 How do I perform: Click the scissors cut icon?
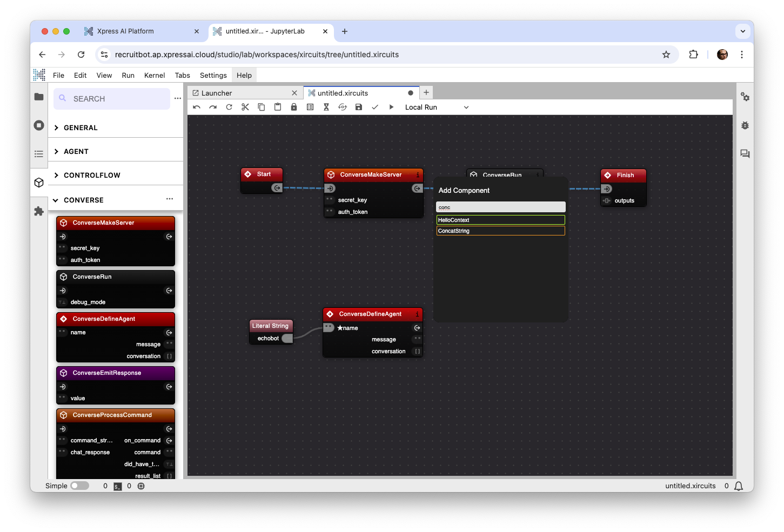click(245, 107)
